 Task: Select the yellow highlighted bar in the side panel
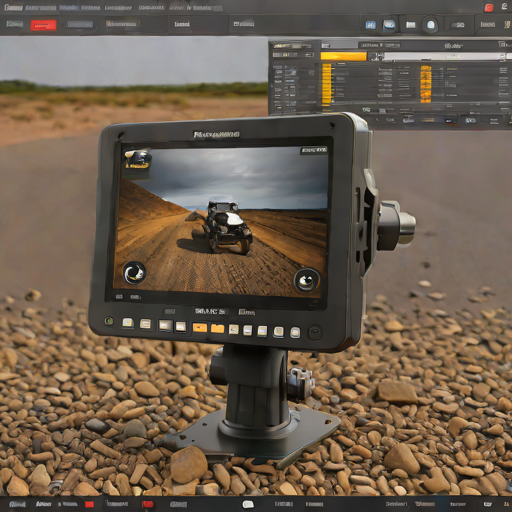pos(343,56)
